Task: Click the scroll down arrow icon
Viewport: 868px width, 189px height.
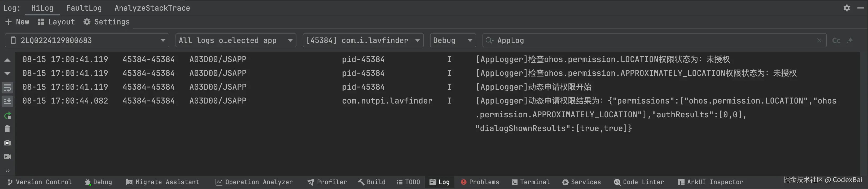Action: tap(7, 74)
